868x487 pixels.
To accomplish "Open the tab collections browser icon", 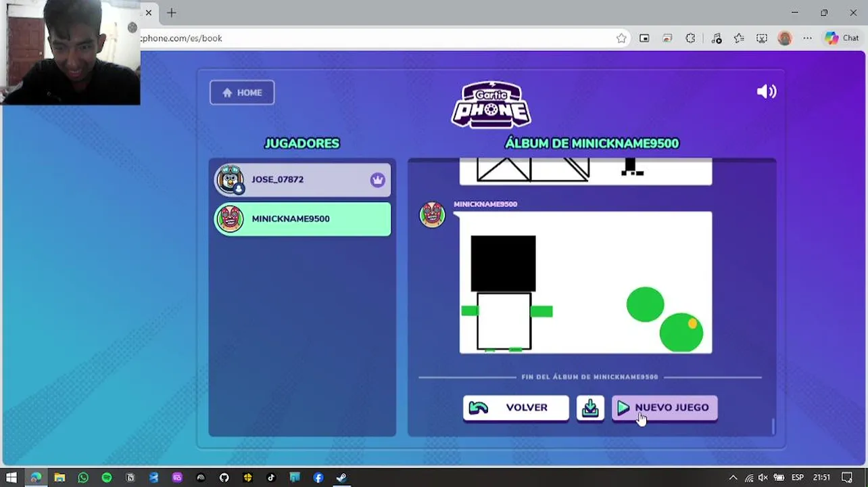I will click(667, 39).
